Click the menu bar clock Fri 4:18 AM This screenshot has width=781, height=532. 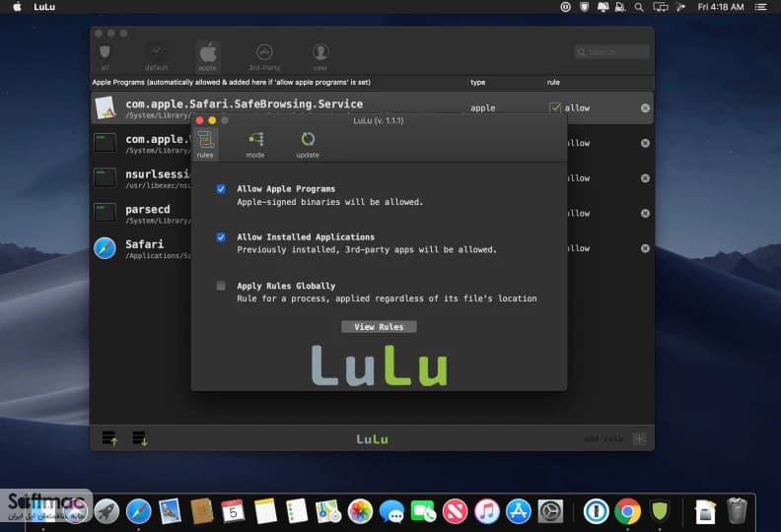[720, 7]
